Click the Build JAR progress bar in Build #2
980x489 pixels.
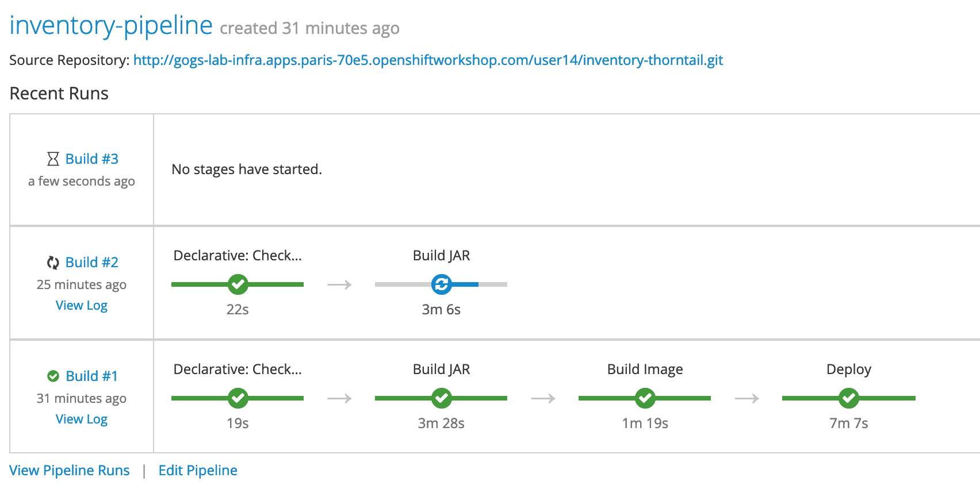[x=441, y=284]
